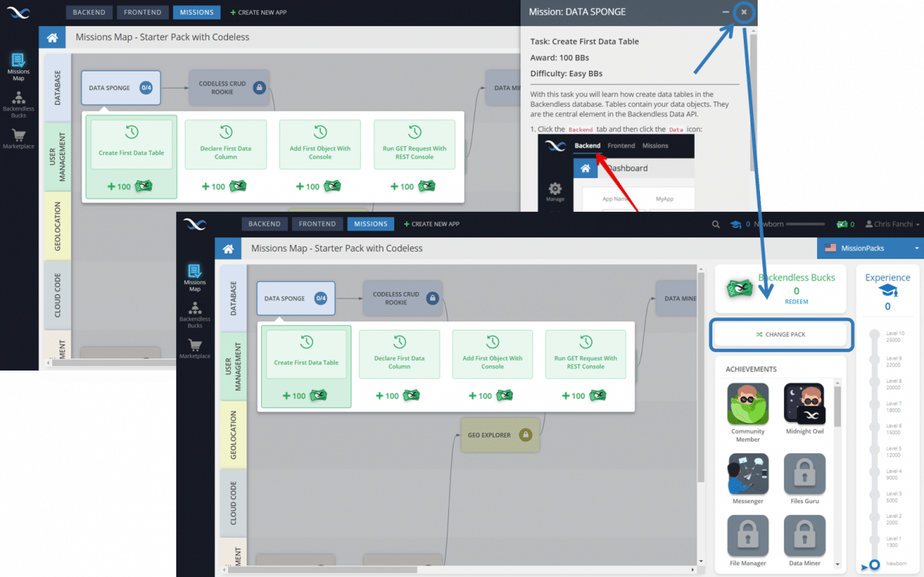Open Missions Map in foreground window sidebar

click(x=195, y=278)
